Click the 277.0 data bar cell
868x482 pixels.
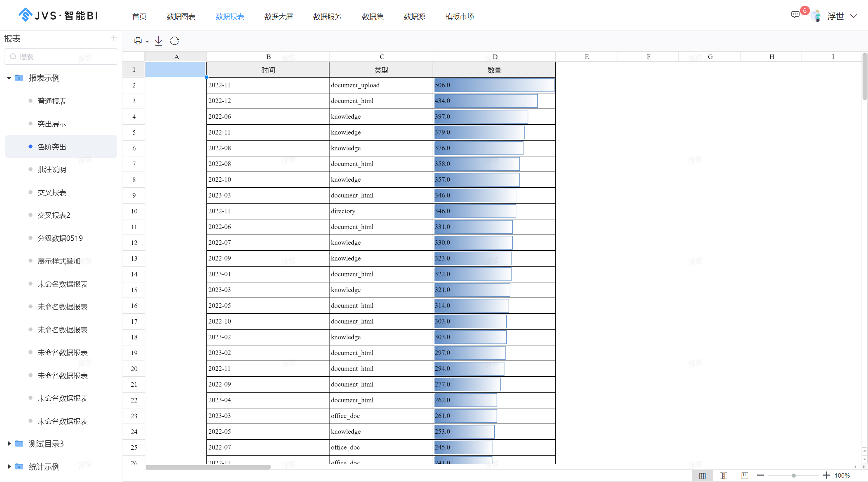pos(494,384)
